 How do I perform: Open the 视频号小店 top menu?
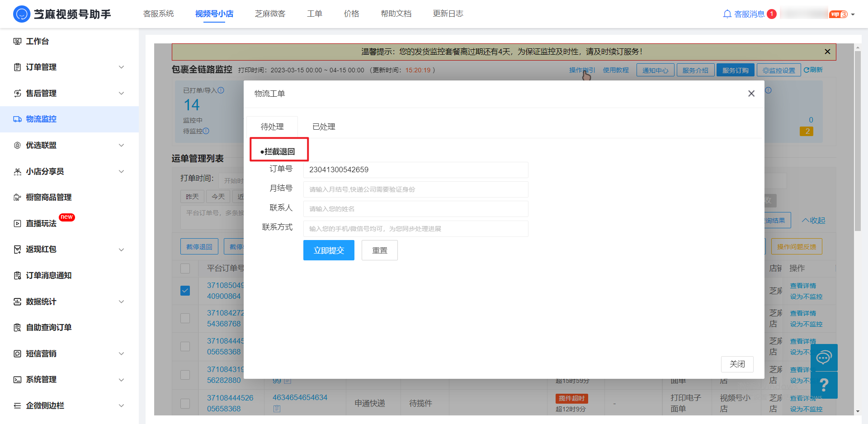pos(214,14)
